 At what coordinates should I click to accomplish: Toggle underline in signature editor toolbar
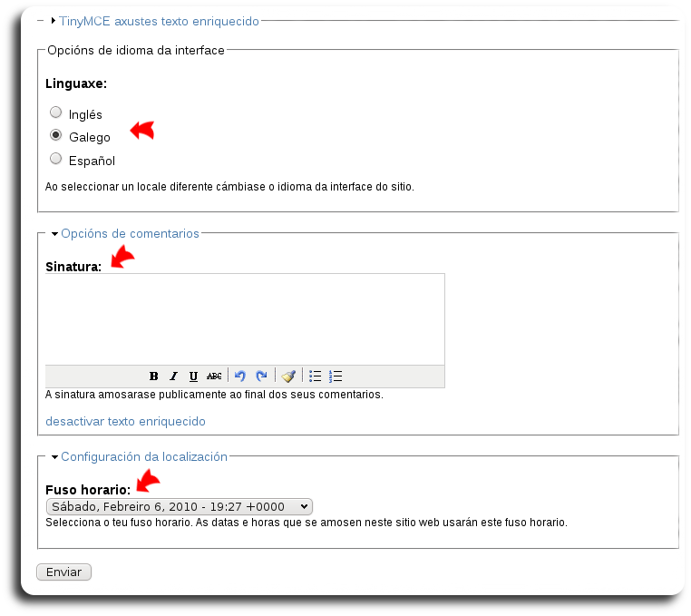[x=193, y=376]
